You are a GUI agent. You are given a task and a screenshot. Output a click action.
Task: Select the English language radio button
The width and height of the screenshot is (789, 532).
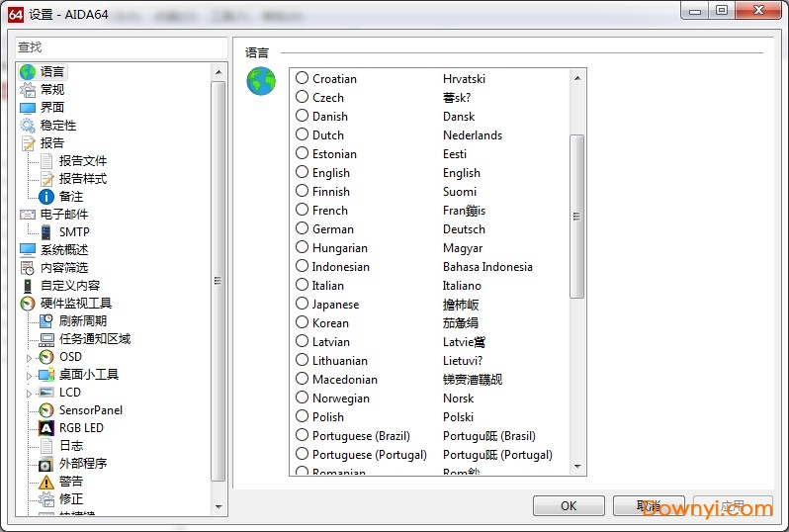(x=303, y=172)
